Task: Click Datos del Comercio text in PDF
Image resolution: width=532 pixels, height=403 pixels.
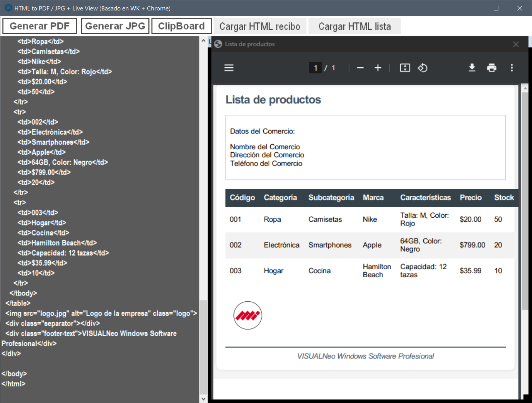Action: tap(263, 131)
